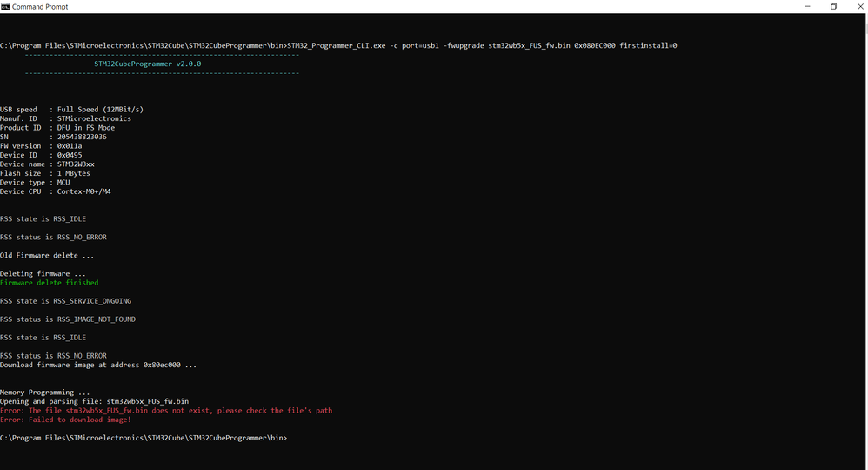Click the final bin> command prompt line
The height and width of the screenshot is (470, 868).
pyautogui.click(x=144, y=438)
